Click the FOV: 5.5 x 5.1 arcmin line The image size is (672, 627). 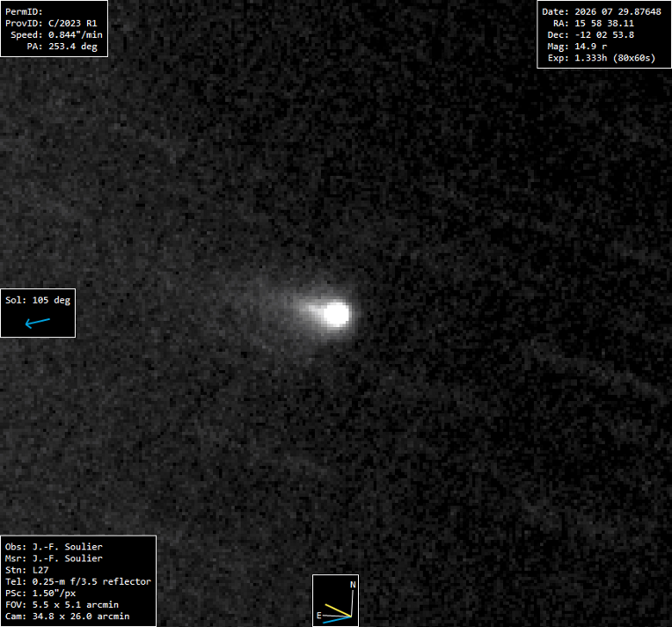62,605
